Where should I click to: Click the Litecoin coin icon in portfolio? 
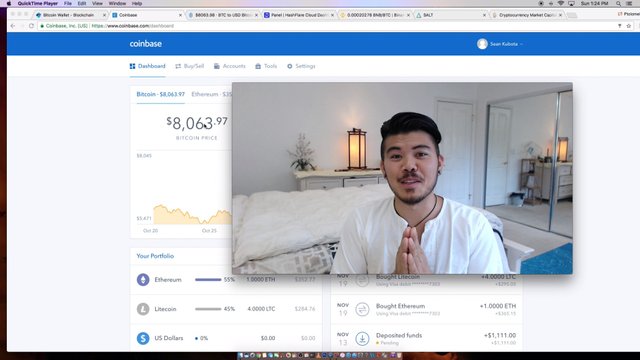coord(143,309)
